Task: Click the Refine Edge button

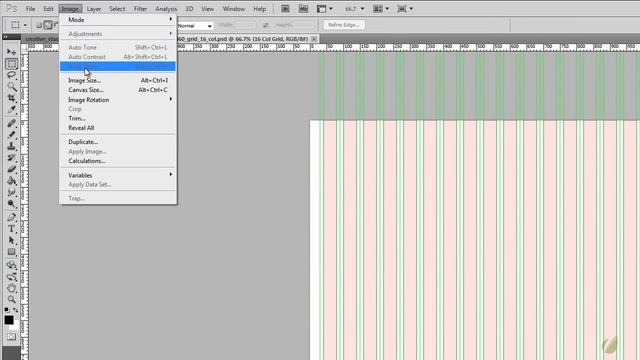Action: pyautogui.click(x=344, y=25)
